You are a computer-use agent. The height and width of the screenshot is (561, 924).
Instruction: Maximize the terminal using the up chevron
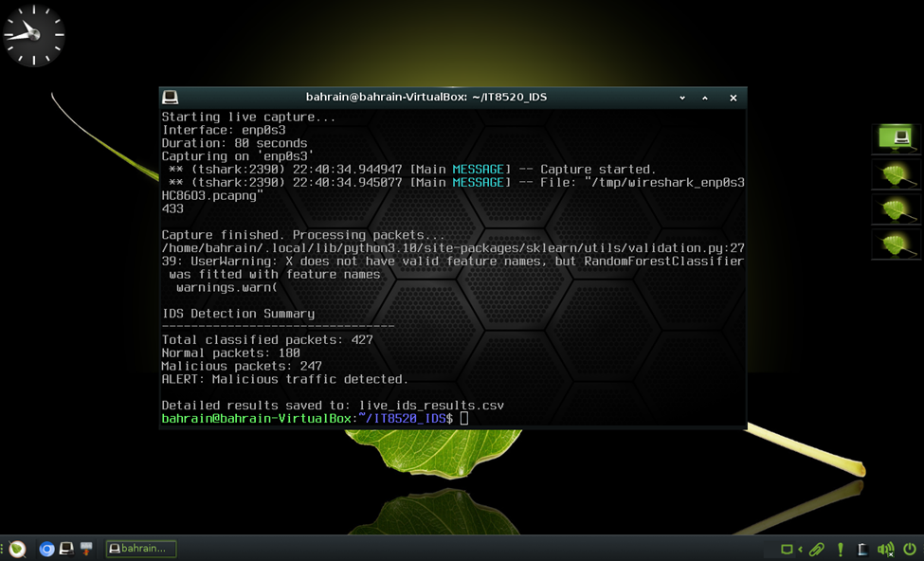pyautogui.click(x=705, y=98)
